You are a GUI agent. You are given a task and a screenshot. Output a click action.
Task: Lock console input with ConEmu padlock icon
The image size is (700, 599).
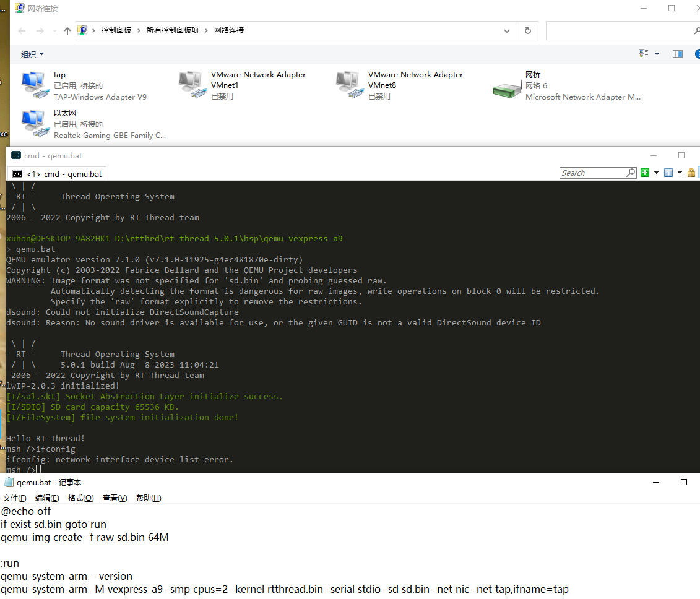691,173
